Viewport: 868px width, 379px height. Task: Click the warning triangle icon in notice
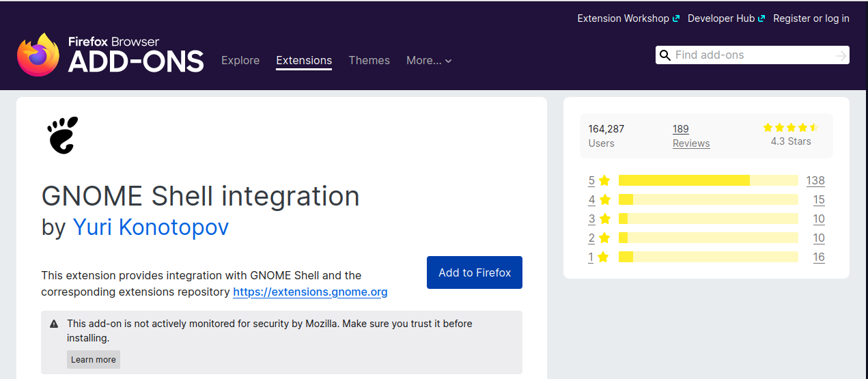click(54, 324)
